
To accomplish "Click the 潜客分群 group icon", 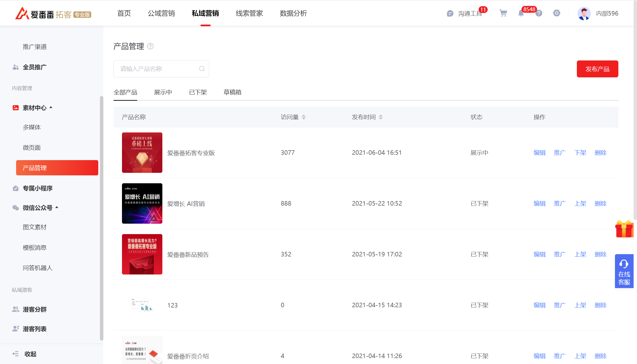I will click(16, 309).
